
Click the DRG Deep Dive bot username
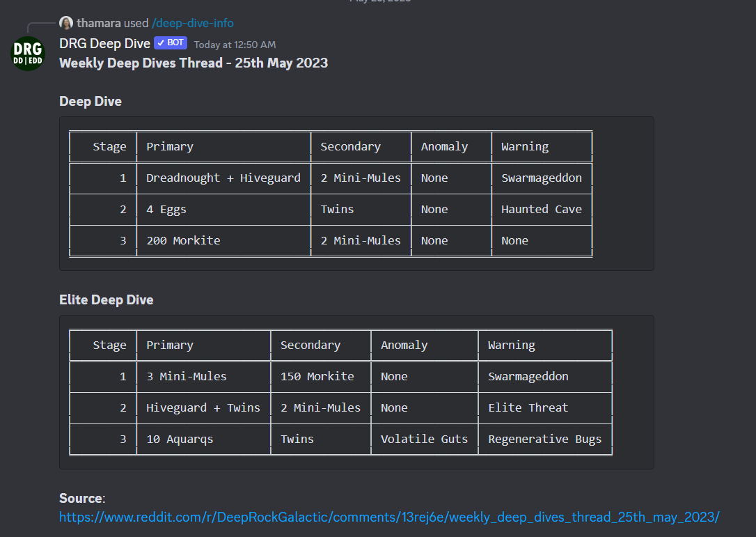tap(104, 43)
